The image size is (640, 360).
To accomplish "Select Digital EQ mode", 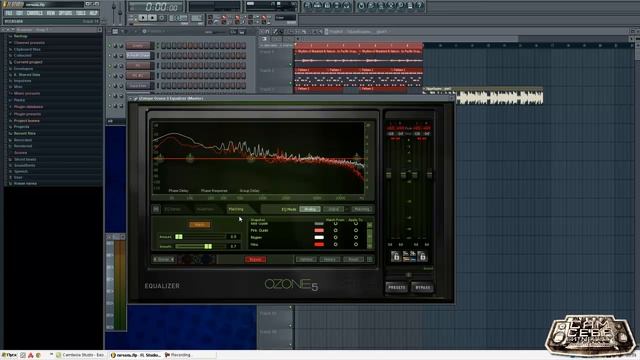I will (333, 209).
